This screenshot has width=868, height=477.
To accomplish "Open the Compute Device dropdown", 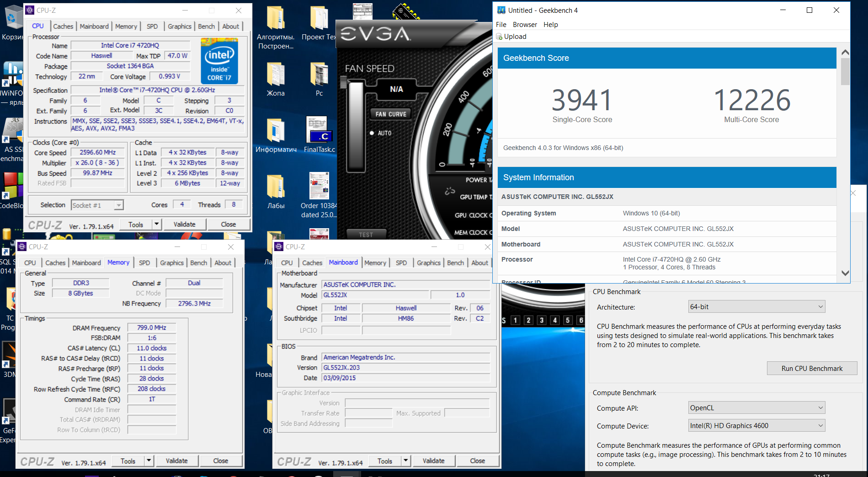I will pos(756,426).
